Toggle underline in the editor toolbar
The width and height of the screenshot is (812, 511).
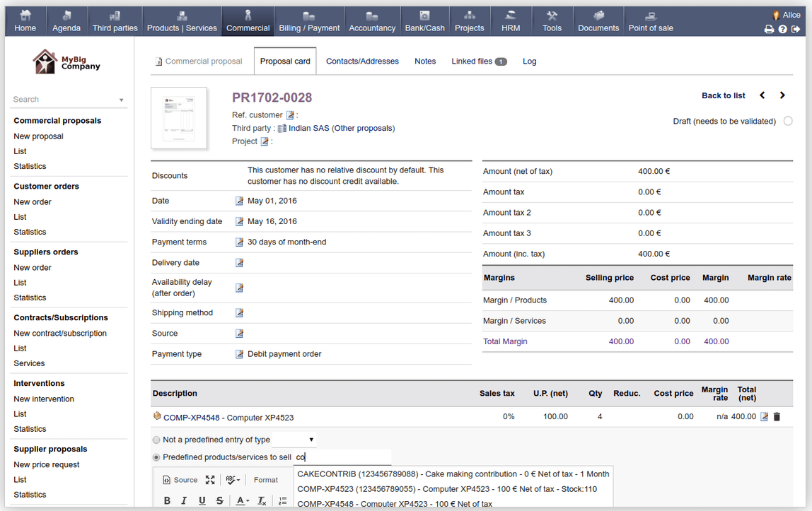point(202,500)
